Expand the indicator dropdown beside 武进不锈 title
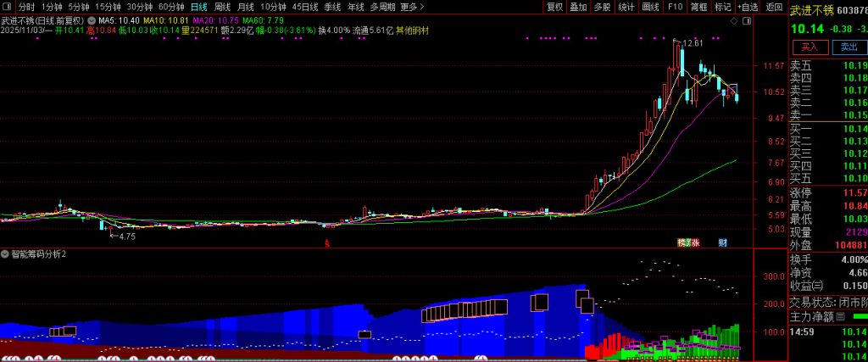The image size is (868, 362). coord(92,20)
